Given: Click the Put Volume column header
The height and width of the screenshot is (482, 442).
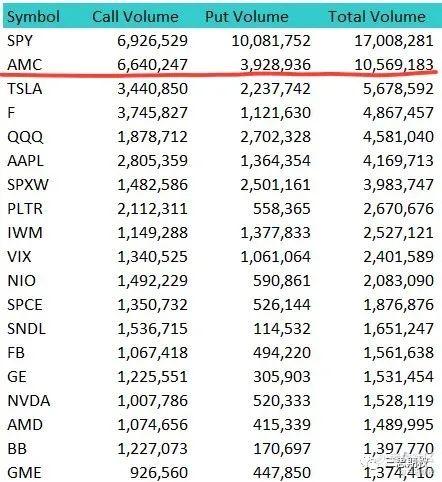Looking at the screenshot, I should click(247, 17).
